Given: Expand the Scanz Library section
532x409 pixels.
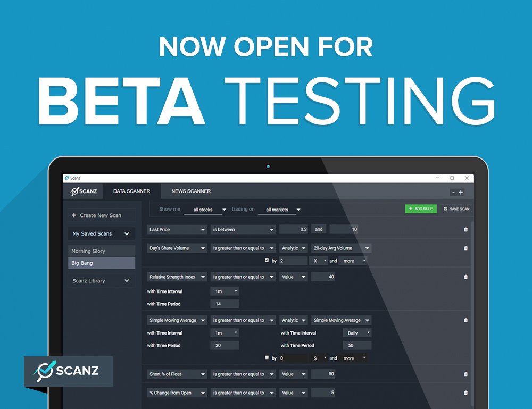Looking at the screenshot, I should (x=101, y=281).
